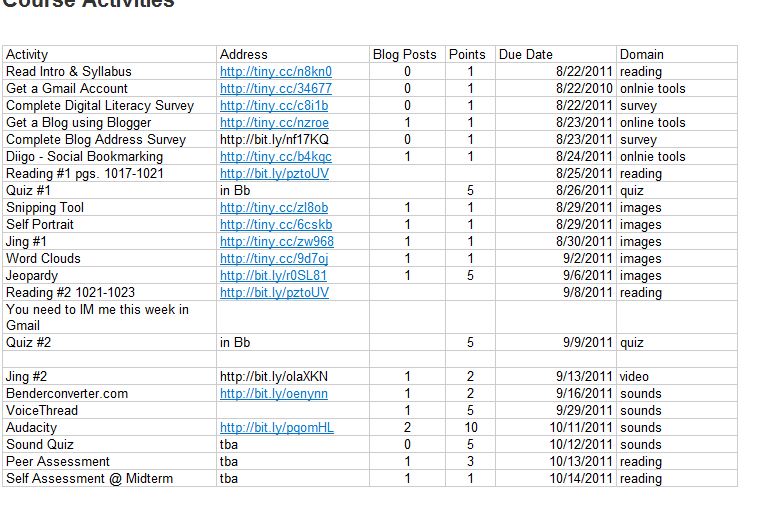This screenshot has height=507, width=758.
Task: Select the Peer Assessment points value 3
Action: 470,461
